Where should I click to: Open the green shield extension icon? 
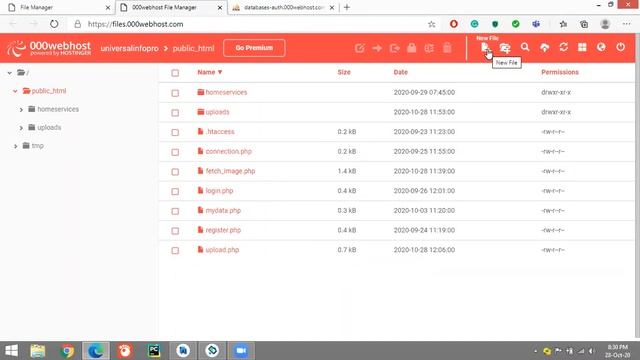coord(495,24)
